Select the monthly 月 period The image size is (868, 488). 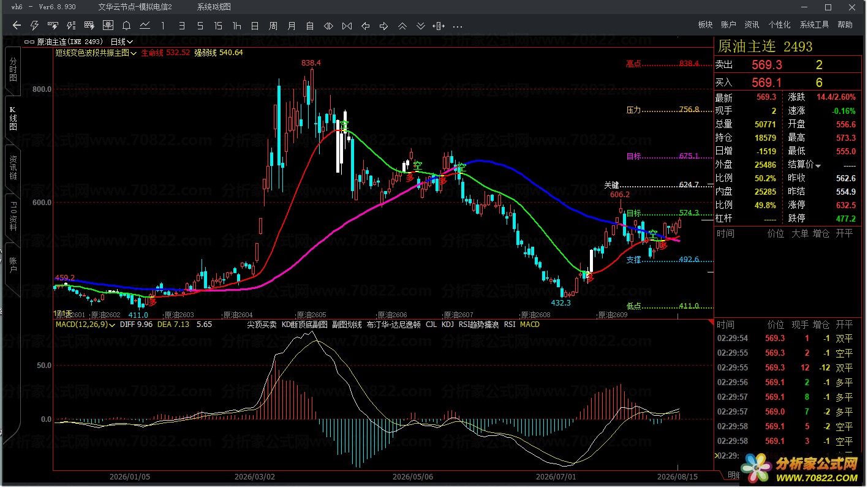pos(292,26)
